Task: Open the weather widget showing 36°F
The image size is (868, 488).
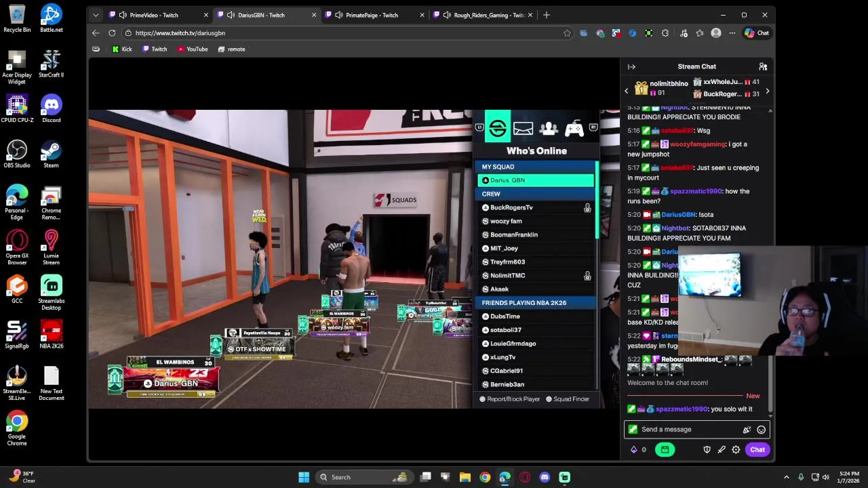Action: click(20, 477)
